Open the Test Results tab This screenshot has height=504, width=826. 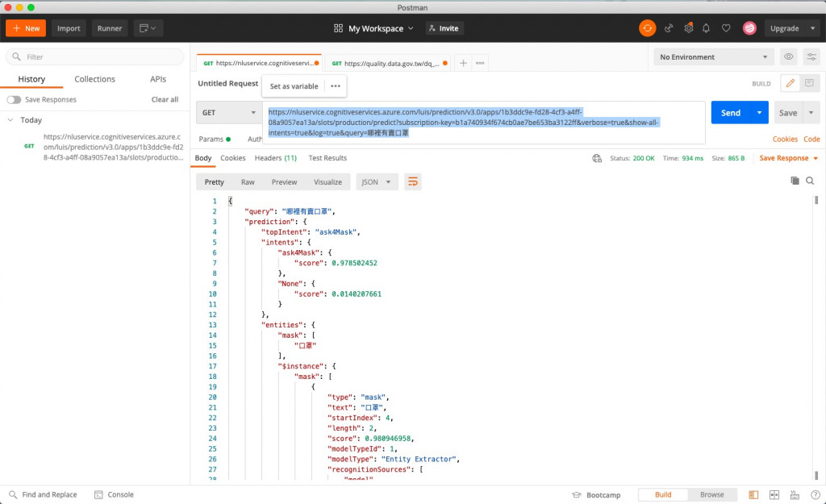click(x=327, y=158)
